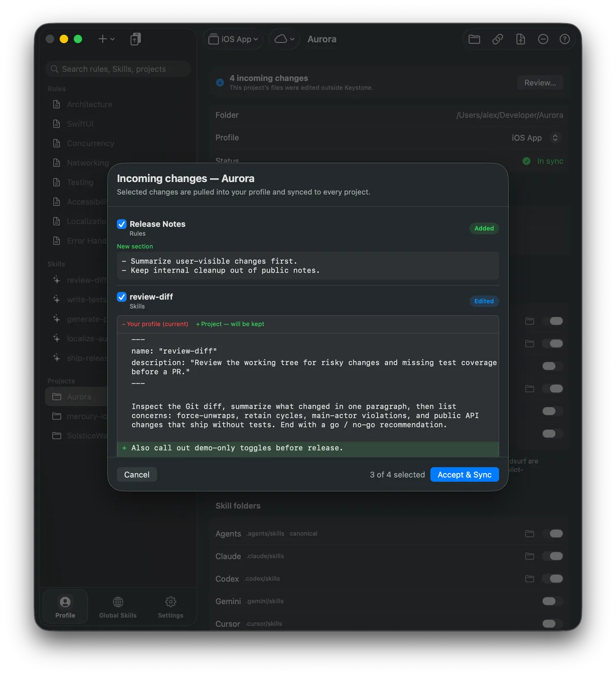This screenshot has height=676, width=616.
Task: Switch to the Global Skills tab
Action: pyautogui.click(x=118, y=607)
